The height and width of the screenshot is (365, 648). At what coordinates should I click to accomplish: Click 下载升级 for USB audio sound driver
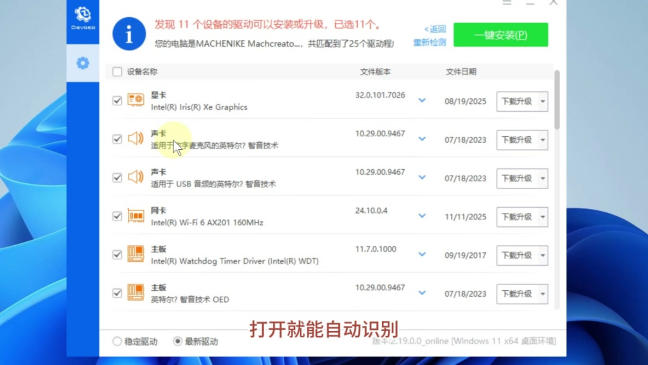(517, 178)
